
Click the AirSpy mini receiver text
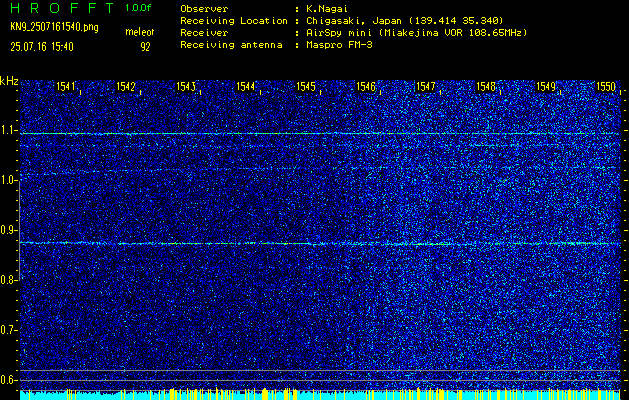pos(416,33)
